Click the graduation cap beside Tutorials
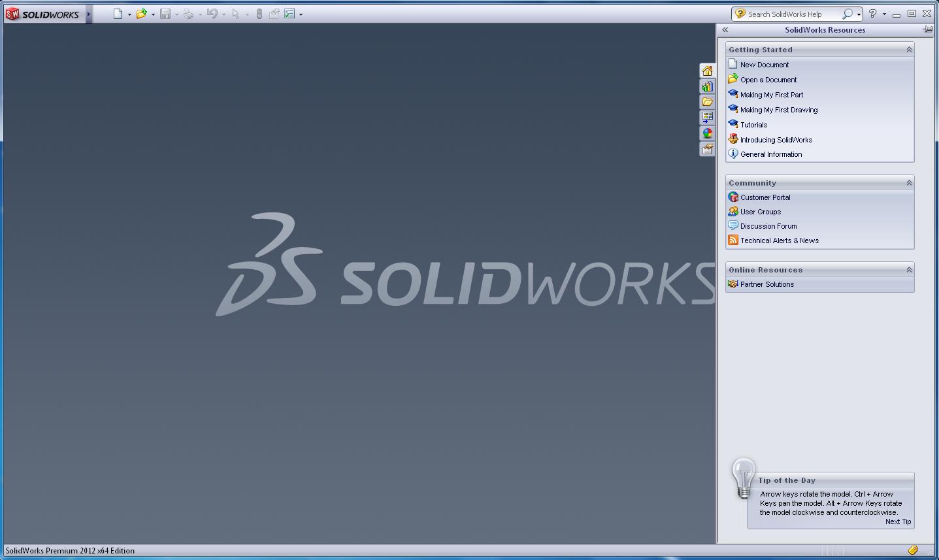This screenshot has height=560, width=939. click(x=733, y=124)
